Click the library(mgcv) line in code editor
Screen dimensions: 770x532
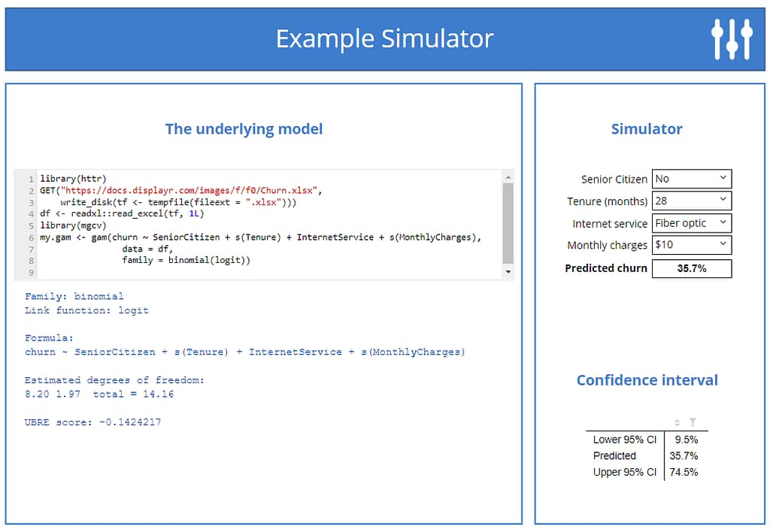coord(74,225)
